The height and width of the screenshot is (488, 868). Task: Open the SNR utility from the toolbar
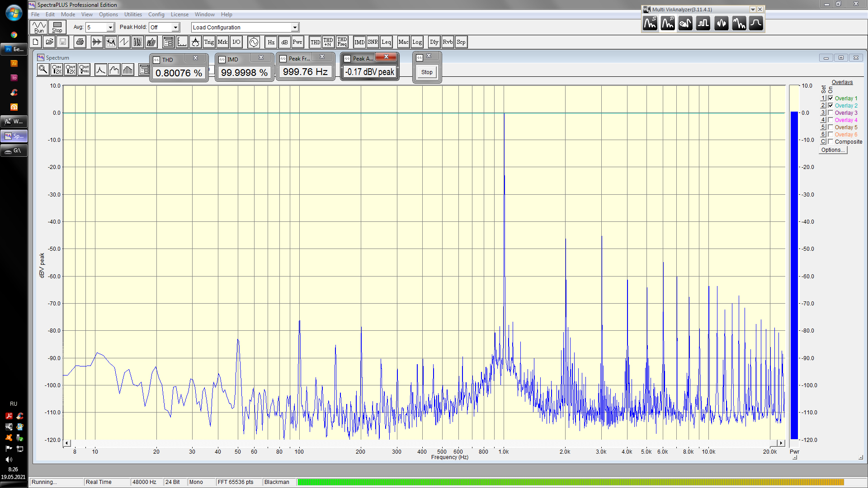click(x=373, y=42)
